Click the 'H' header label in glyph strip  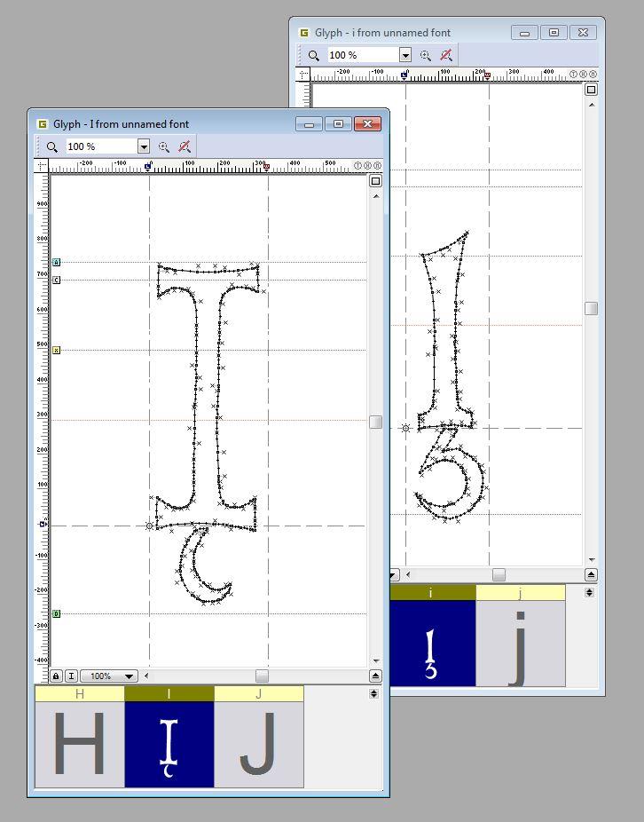(80, 694)
